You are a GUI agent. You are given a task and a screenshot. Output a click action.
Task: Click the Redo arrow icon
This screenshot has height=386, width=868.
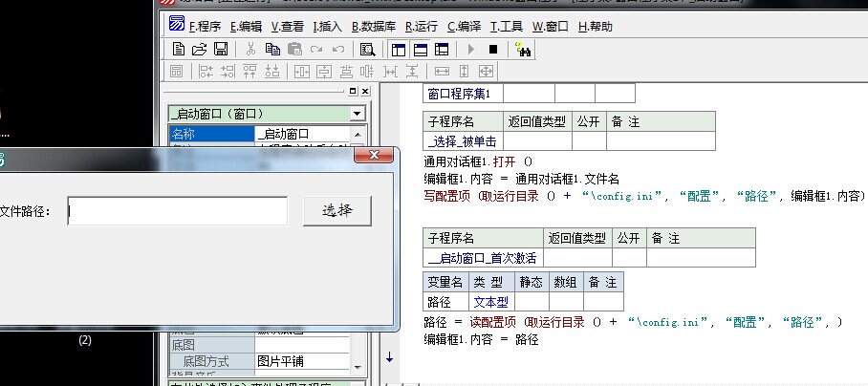click(316, 50)
